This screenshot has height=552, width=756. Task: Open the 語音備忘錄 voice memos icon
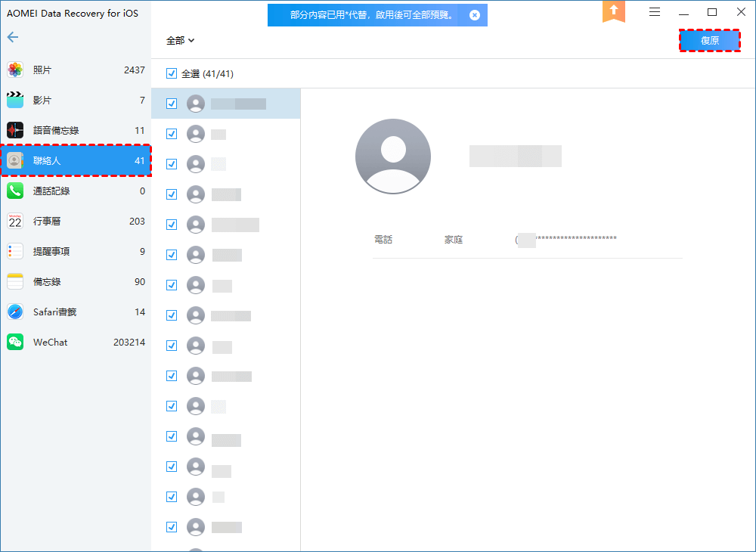15,130
